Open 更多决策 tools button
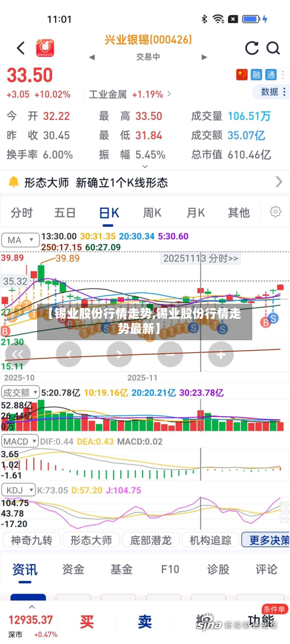This screenshot has width=290, height=644. [x=266, y=540]
